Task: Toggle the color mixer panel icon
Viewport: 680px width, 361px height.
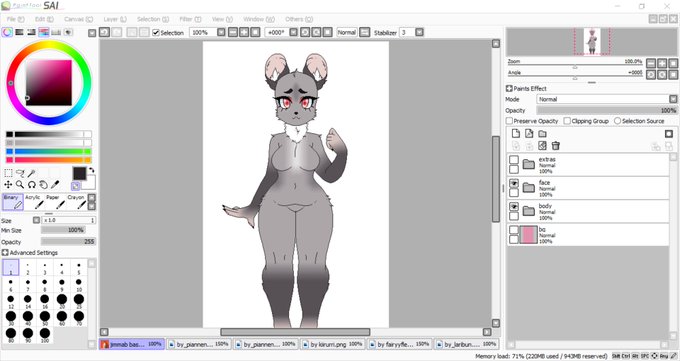Action: [44, 32]
